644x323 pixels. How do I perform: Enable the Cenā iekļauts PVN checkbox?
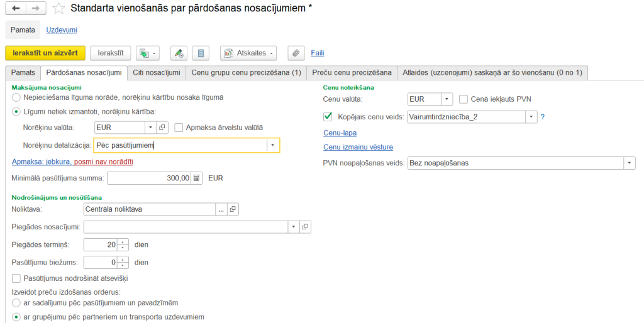464,99
